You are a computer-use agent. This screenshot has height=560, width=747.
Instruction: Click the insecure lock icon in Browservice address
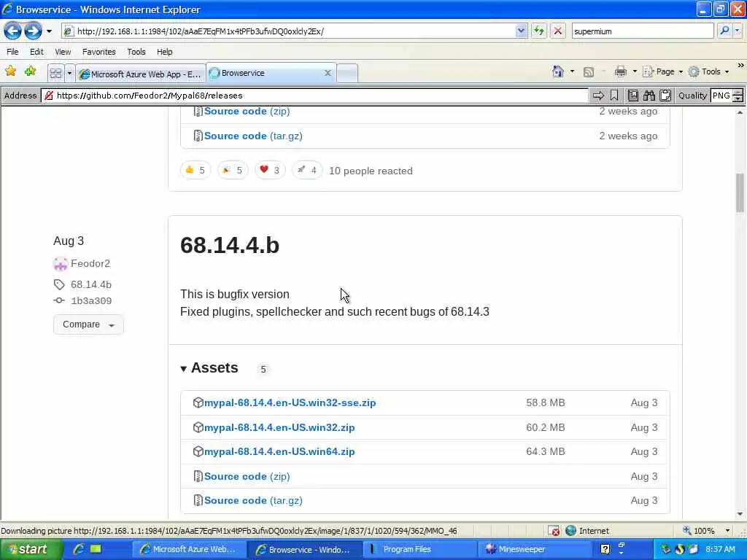pyautogui.click(x=49, y=96)
